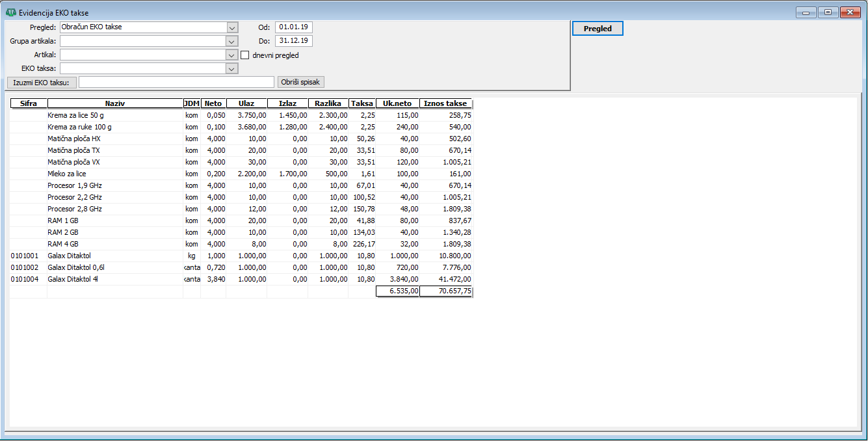Click the Pregled button
The height and width of the screenshot is (441, 868).
[x=597, y=29]
